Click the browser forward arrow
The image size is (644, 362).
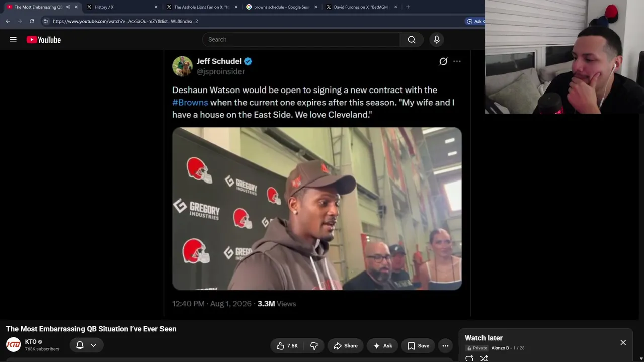20,21
